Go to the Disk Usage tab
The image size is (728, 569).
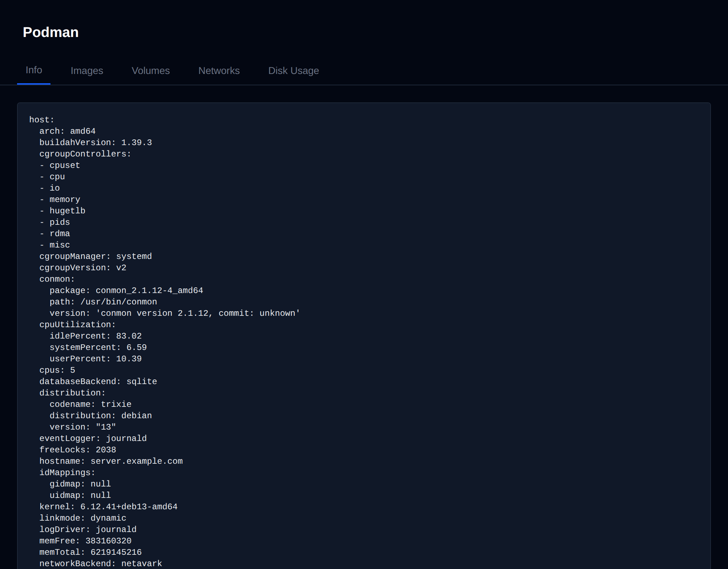coord(294,71)
